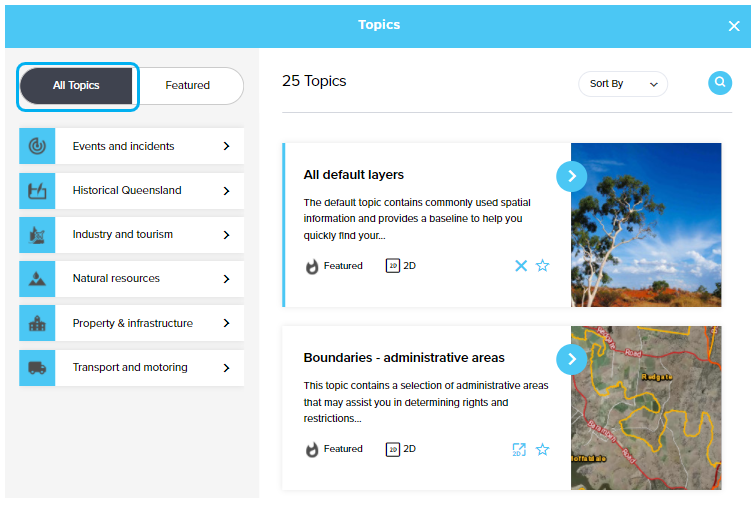
Task: Click flame Featured icon on All default layers
Action: coord(312,266)
